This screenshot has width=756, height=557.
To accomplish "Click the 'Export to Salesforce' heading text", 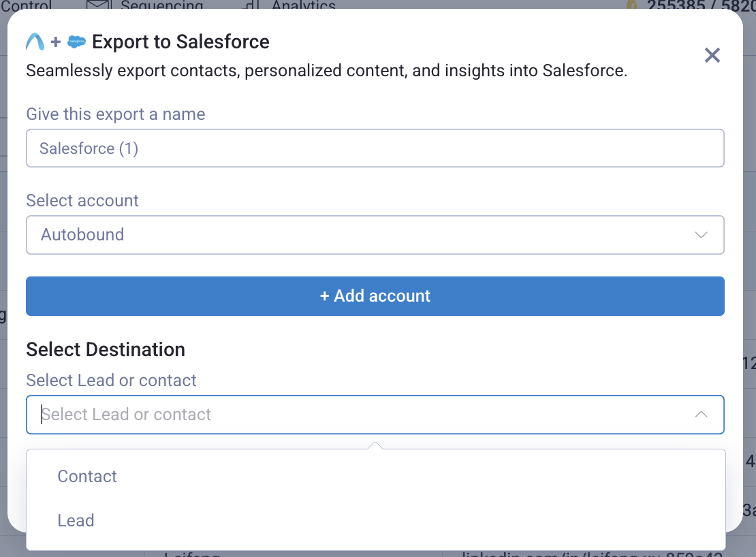I will (180, 42).
